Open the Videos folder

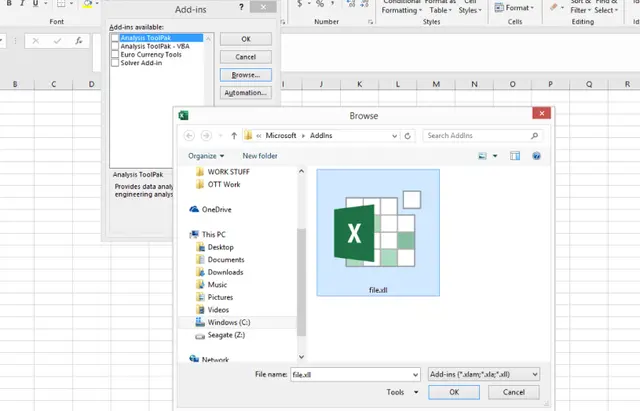point(213,310)
